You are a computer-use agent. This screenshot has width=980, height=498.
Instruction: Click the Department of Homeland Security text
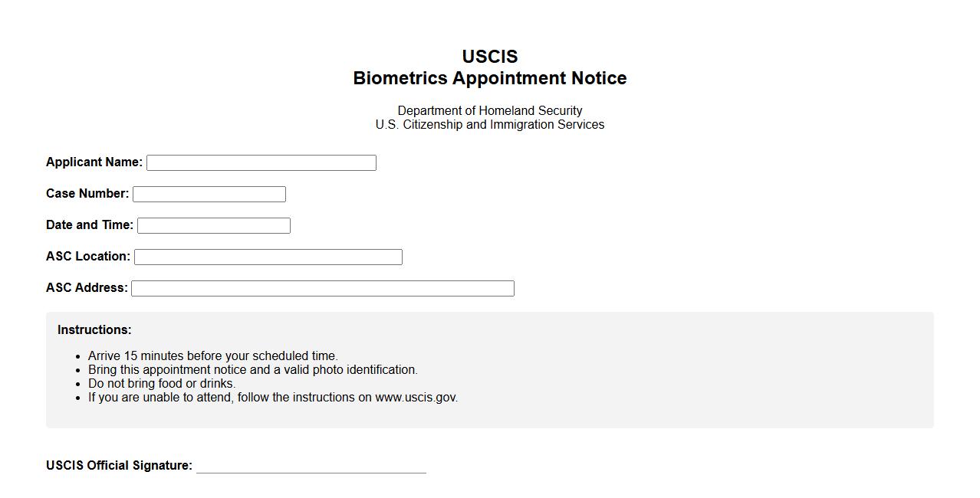489,111
